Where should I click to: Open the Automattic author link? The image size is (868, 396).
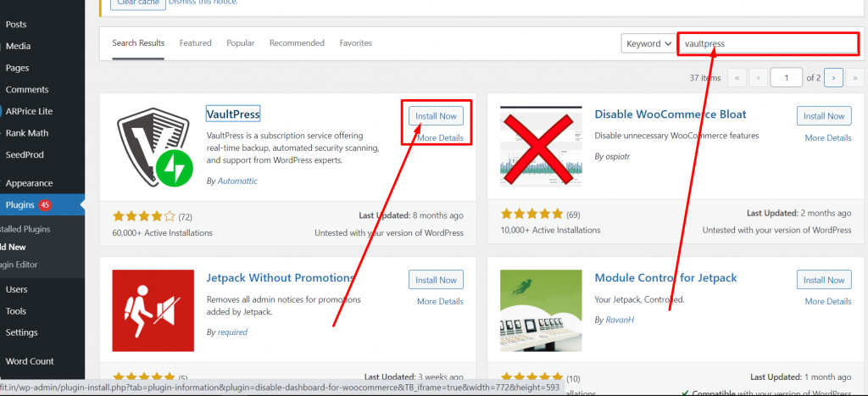(237, 181)
